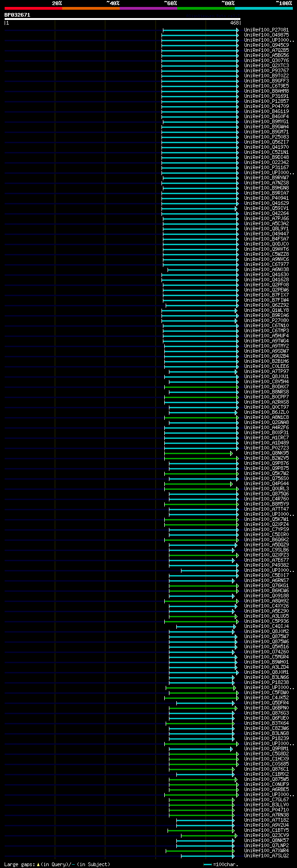Click the UniRef100_B9RVW7 label
The width and height of the screenshot is (297, 868).
click(266, 178)
